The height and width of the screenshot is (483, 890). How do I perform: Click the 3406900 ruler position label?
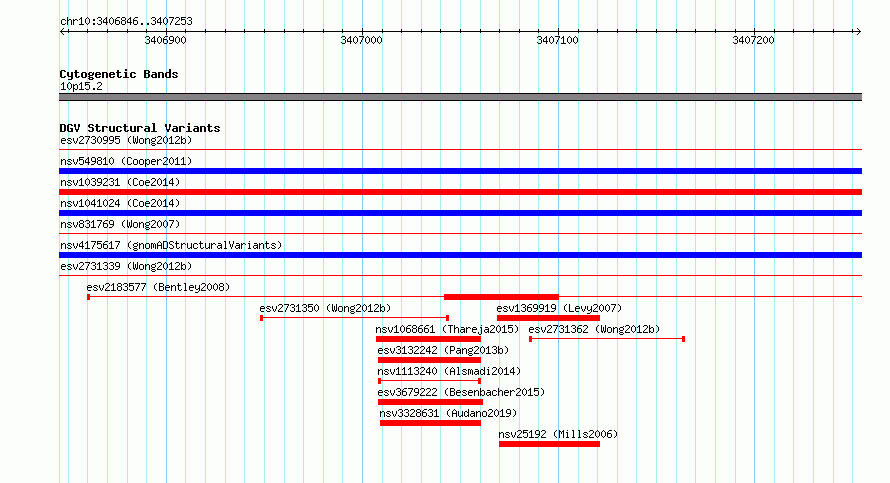pyautogui.click(x=165, y=40)
